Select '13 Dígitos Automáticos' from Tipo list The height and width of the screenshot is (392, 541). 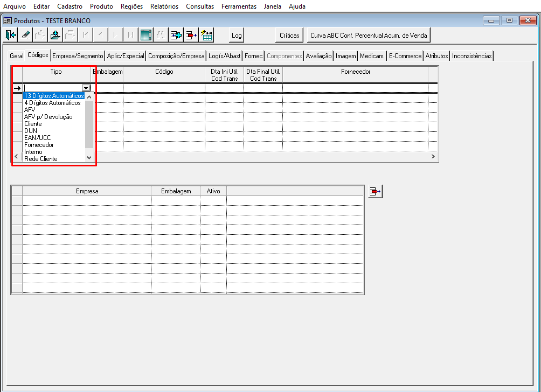click(x=54, y=96)
